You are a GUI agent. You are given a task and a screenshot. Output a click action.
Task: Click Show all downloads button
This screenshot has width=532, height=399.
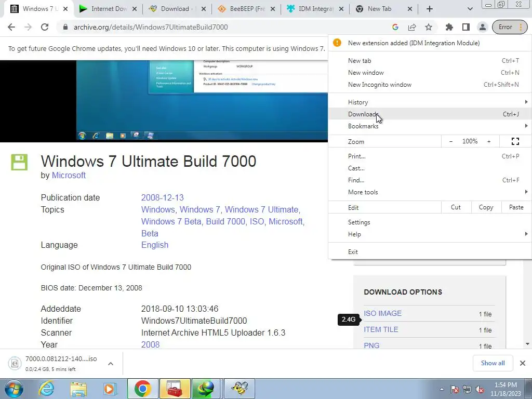point(493,363)
